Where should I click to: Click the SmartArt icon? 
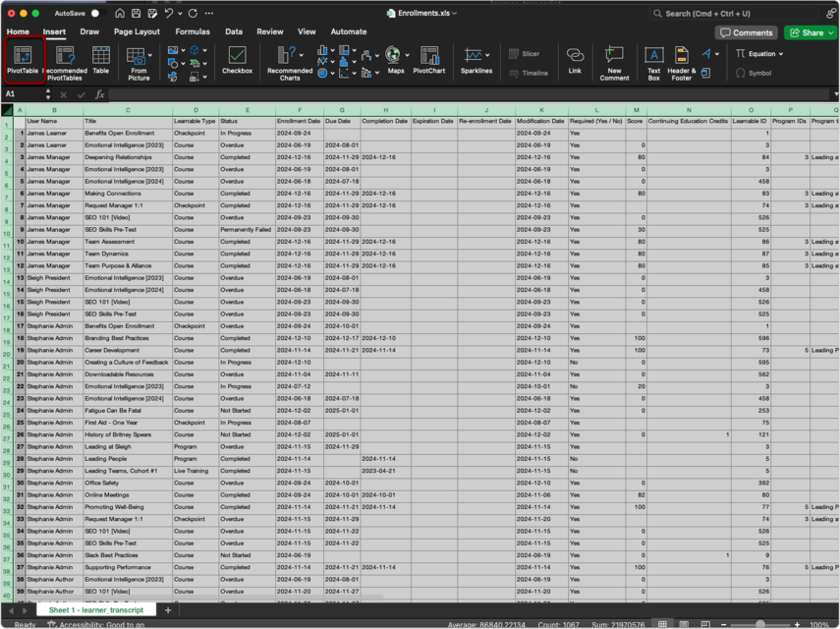(x=195, y=64)
